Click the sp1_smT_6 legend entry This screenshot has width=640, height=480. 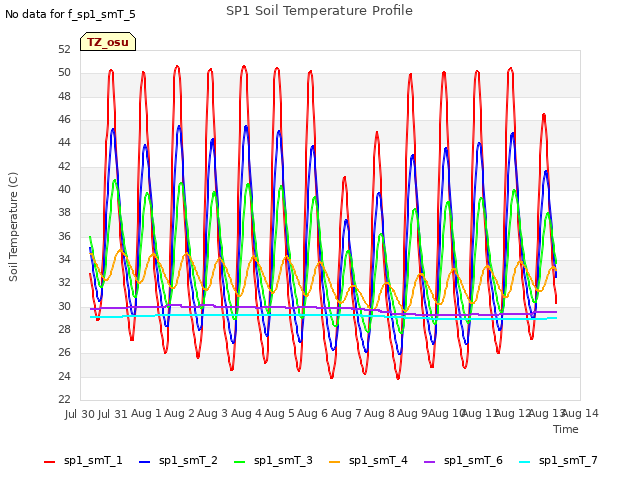coord(463,461)
